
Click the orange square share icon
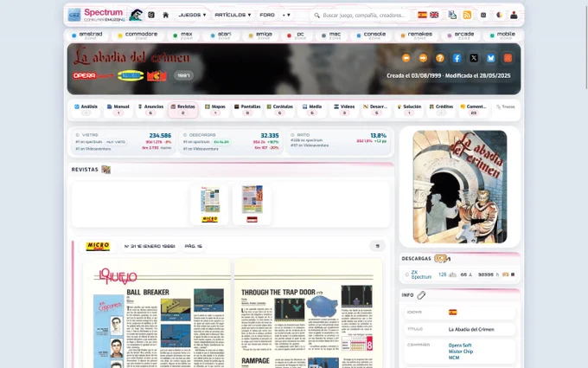click(508, 58)
